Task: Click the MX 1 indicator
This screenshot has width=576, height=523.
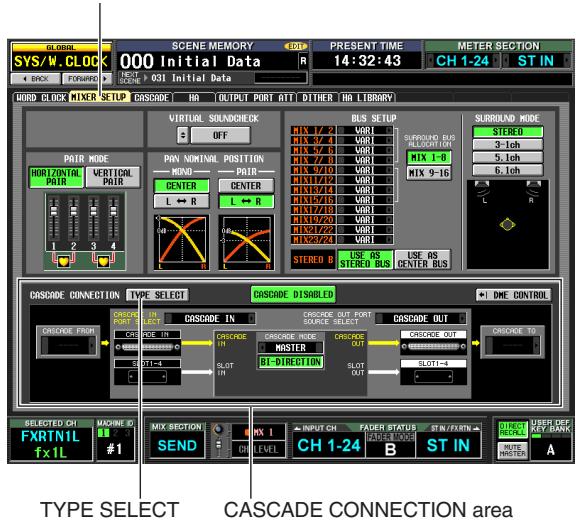Action: pos(258,432)
